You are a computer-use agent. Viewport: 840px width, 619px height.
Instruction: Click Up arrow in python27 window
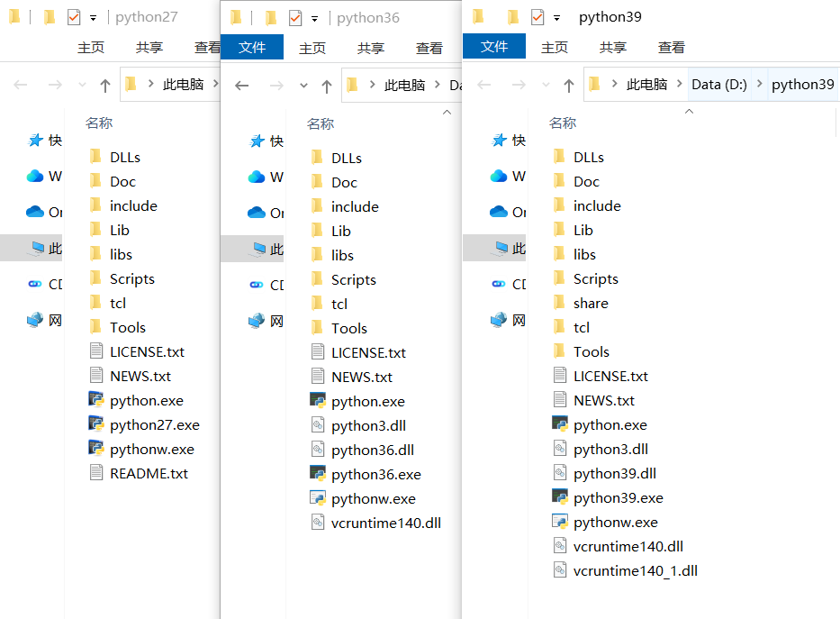click(105, 86)
